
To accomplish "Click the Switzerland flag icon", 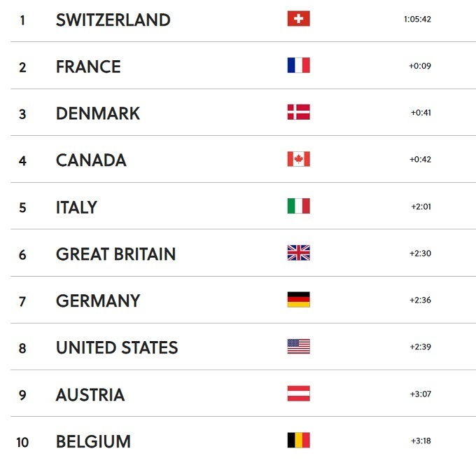I will 298,19.
